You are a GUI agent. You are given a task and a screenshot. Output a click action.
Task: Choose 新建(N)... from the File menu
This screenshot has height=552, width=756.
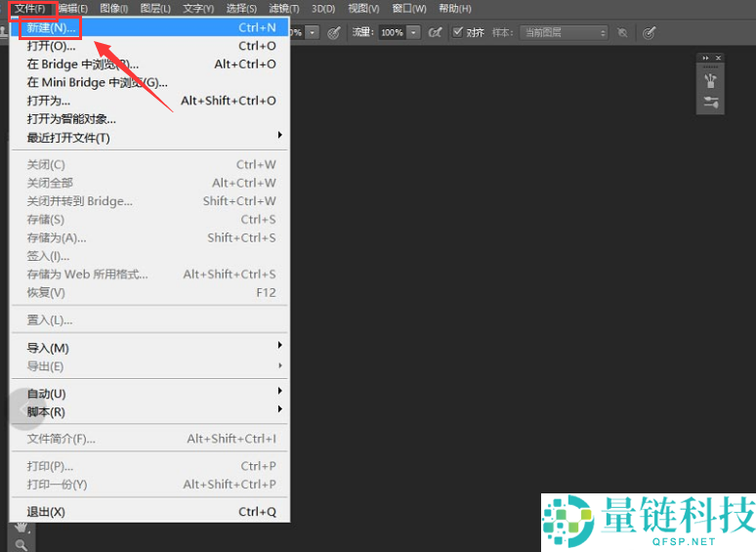tap(51, 27)
